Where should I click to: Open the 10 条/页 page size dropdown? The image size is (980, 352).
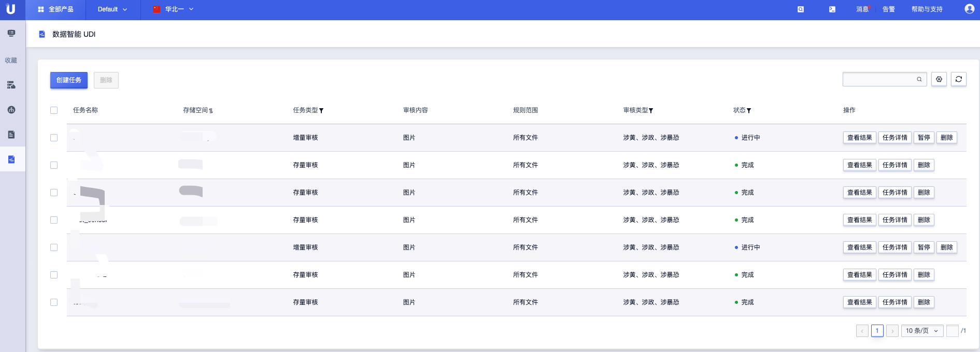pos(922,331)
